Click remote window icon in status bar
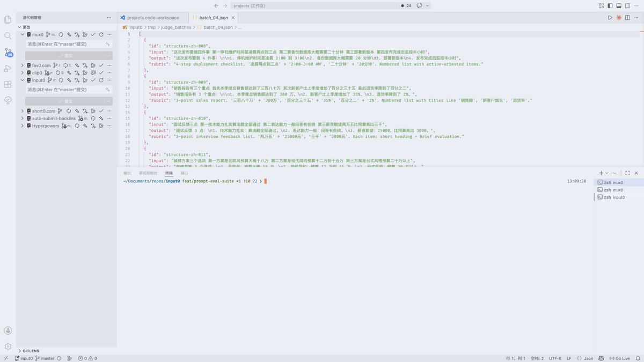Viewport: 644px width, 362px height. click(5, 358)
